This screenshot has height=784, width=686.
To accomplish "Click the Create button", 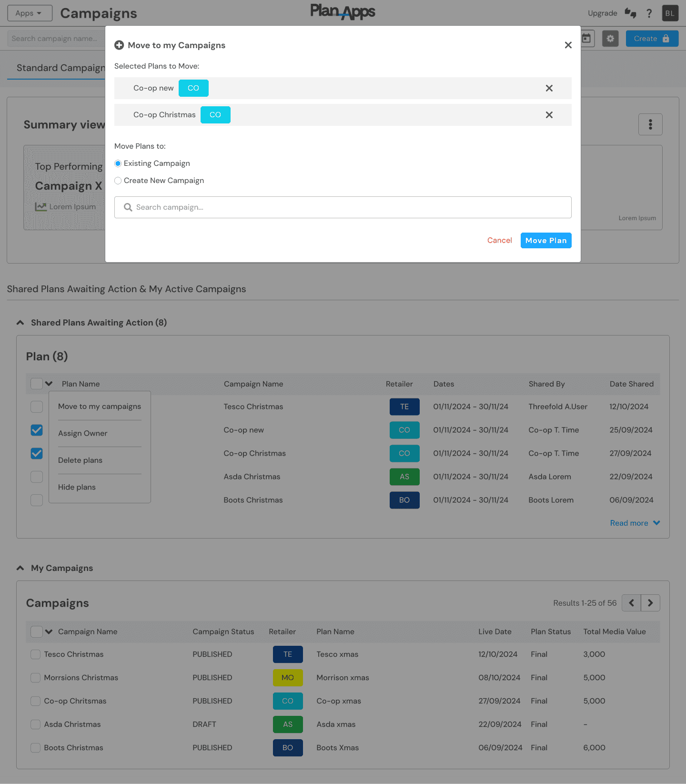I will [x=652, y=39].
